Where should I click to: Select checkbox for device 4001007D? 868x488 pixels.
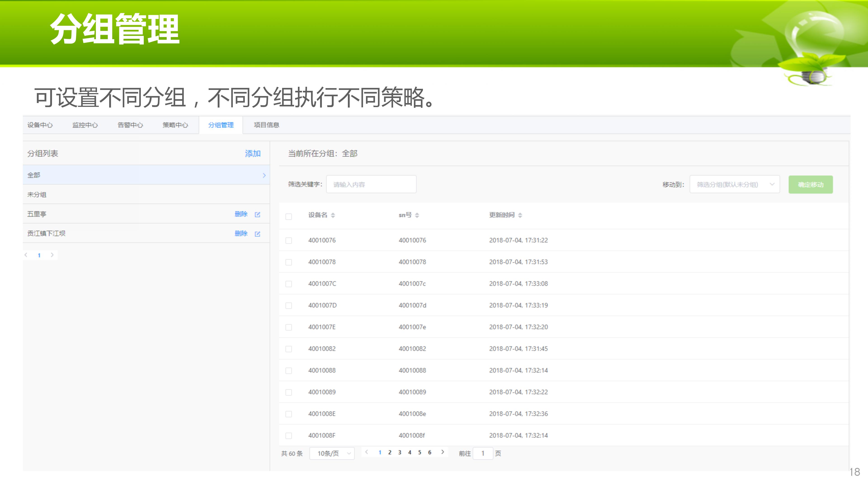288,305
